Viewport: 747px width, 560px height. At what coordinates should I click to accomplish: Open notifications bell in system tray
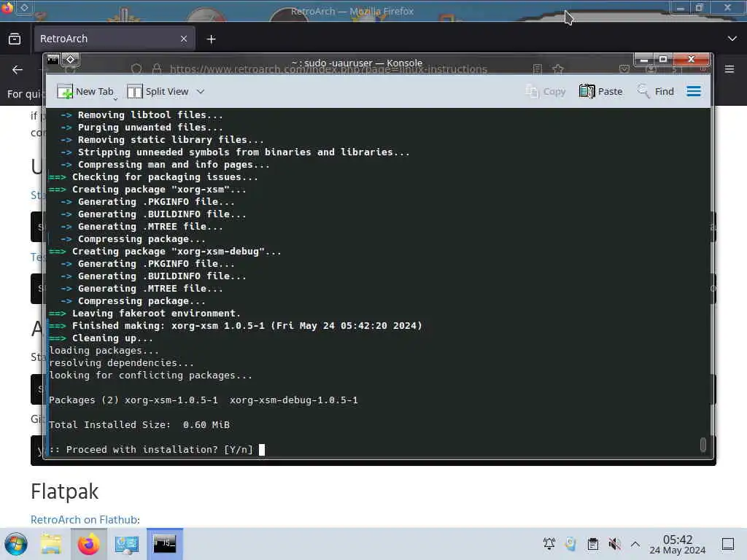click(549, 543)
